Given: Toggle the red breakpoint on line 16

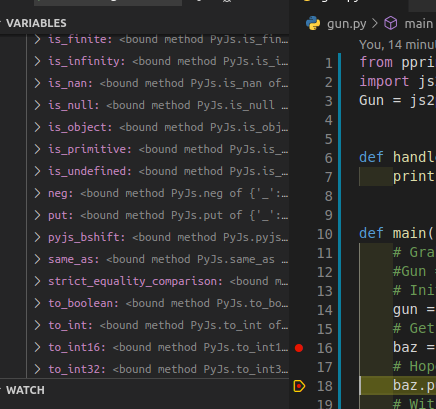Looking at the screenshot, I should 299,348.
